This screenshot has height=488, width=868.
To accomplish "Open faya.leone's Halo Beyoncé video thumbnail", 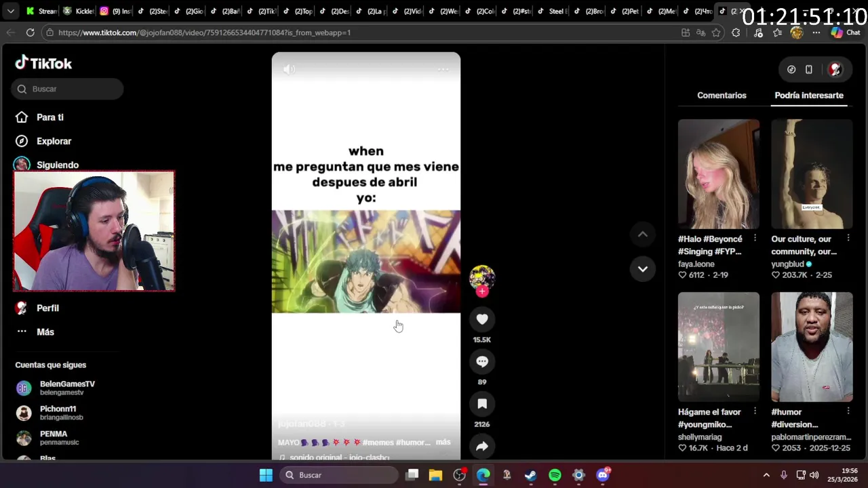I will tap(719, 174).
